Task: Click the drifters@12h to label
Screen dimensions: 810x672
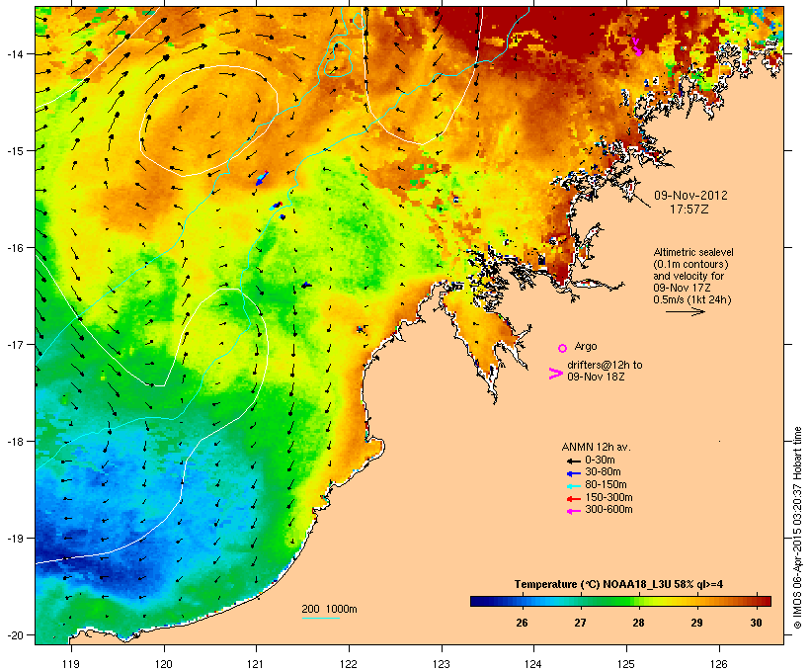Action: point(605,365)
